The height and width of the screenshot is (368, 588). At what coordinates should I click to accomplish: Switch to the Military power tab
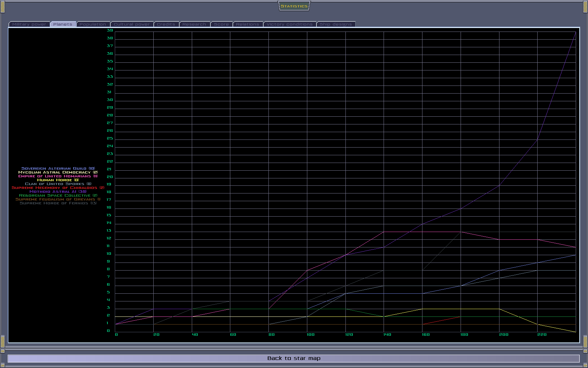coord(29,24)
